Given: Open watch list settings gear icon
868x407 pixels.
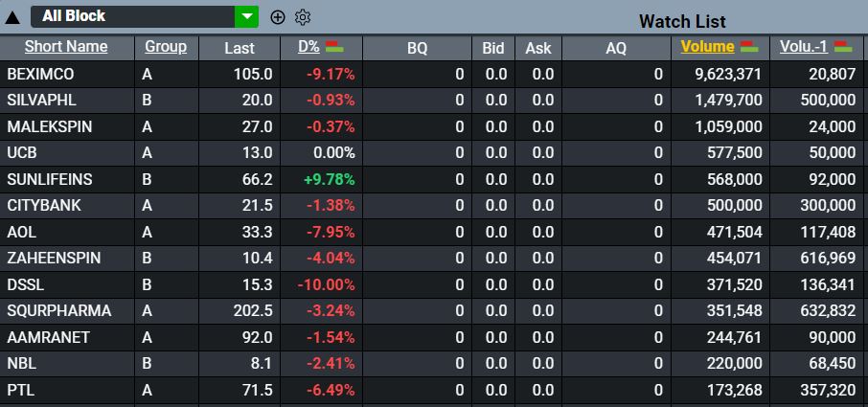Looking at the screenshot, I should [x=303, y=17].
